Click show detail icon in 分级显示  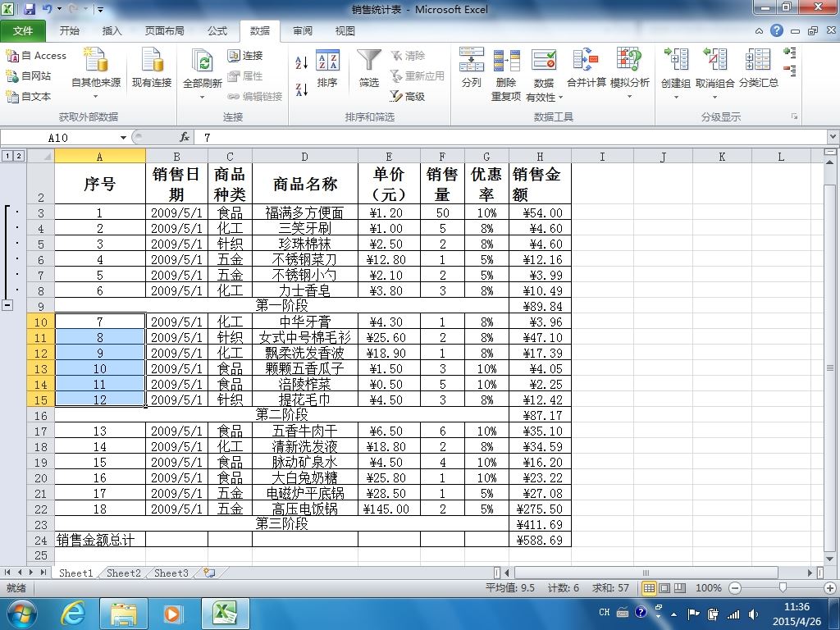(790, 52)
